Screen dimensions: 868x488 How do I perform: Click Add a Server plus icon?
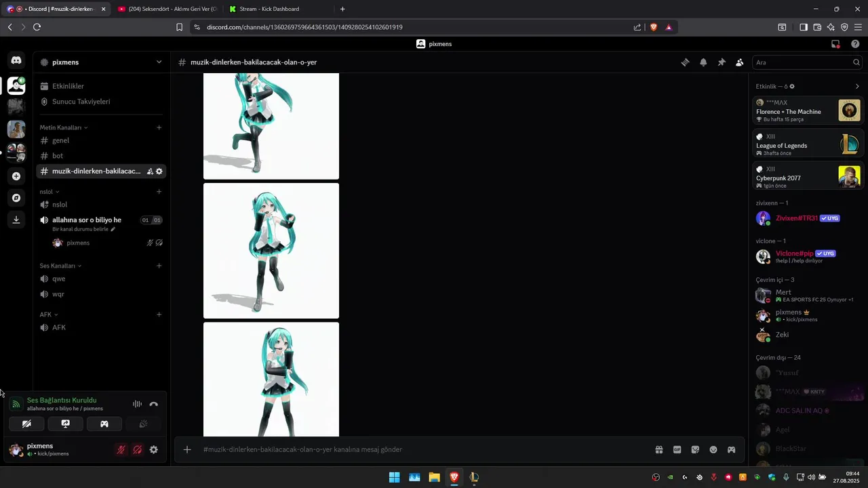[x=16, y=176]
